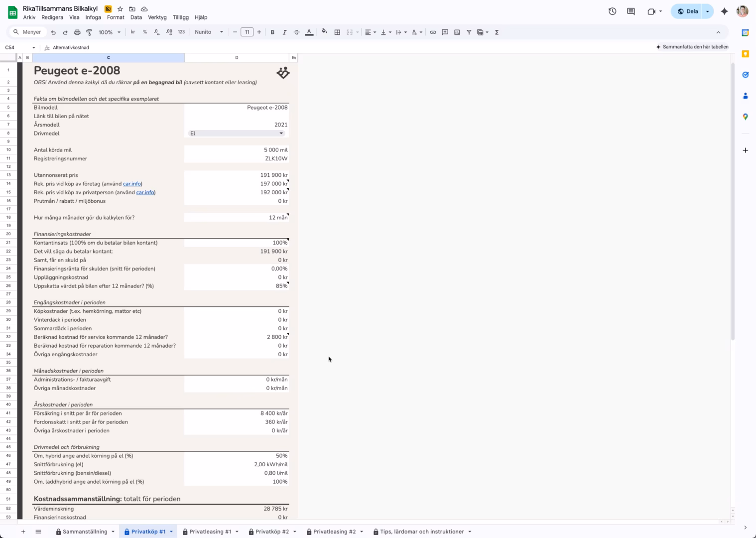
Task: Open Google Keep sidebar icon
Action: click(746, 54)
